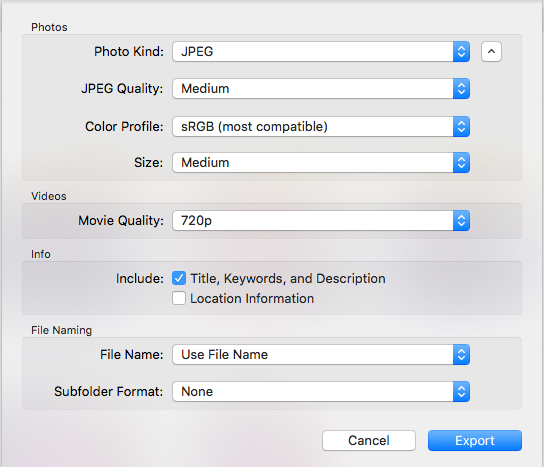The height and width of the screenshot is (467, 544).
Task: Uncheck Title, Keywords, and Description checkbox
Action: 179,278
